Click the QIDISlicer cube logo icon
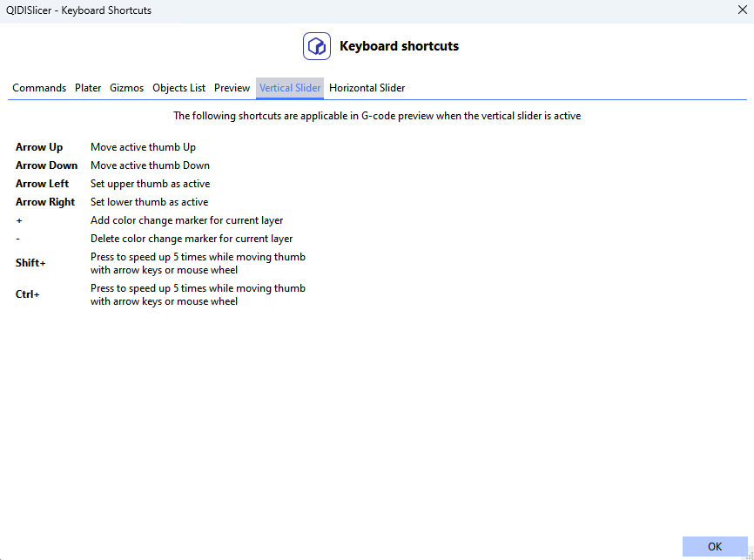 (x=317, y=46)
